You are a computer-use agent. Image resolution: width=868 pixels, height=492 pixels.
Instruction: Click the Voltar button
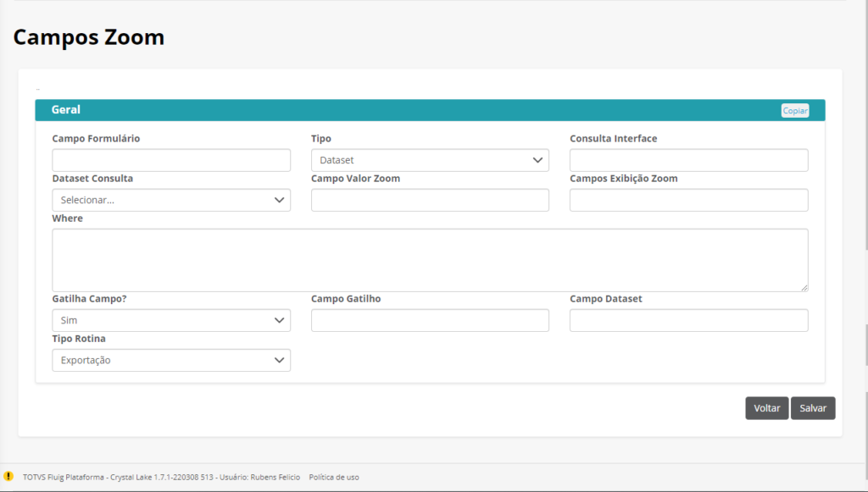(x=766, y=408)
